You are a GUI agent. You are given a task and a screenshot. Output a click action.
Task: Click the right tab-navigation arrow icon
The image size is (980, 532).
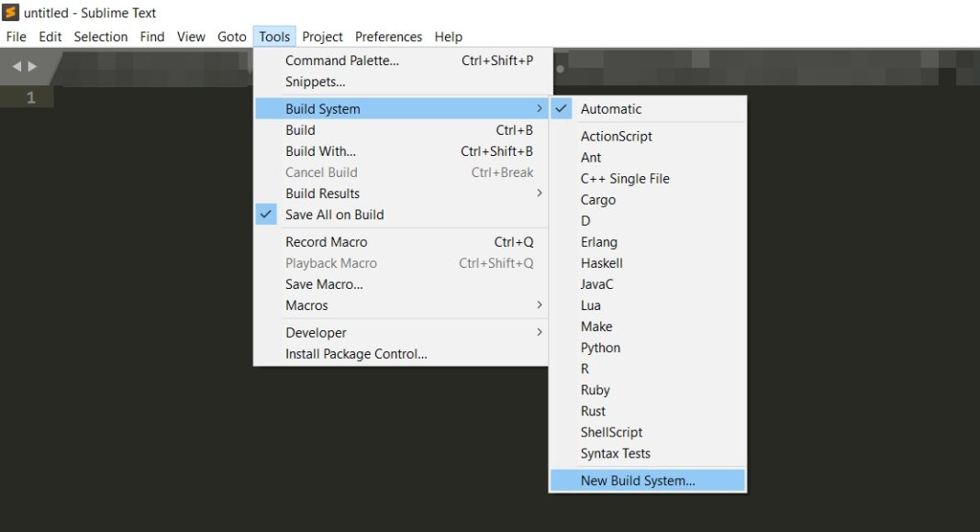(x=28, y=65)
